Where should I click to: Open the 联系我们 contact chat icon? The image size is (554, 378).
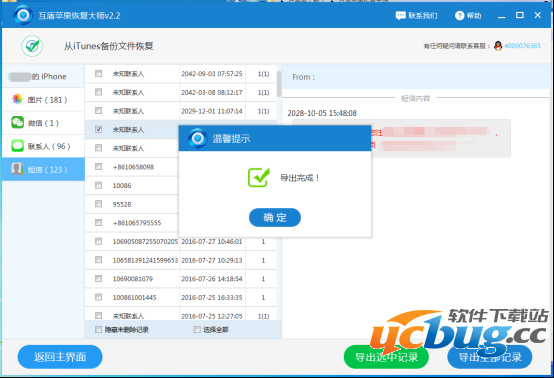(400, 16)
